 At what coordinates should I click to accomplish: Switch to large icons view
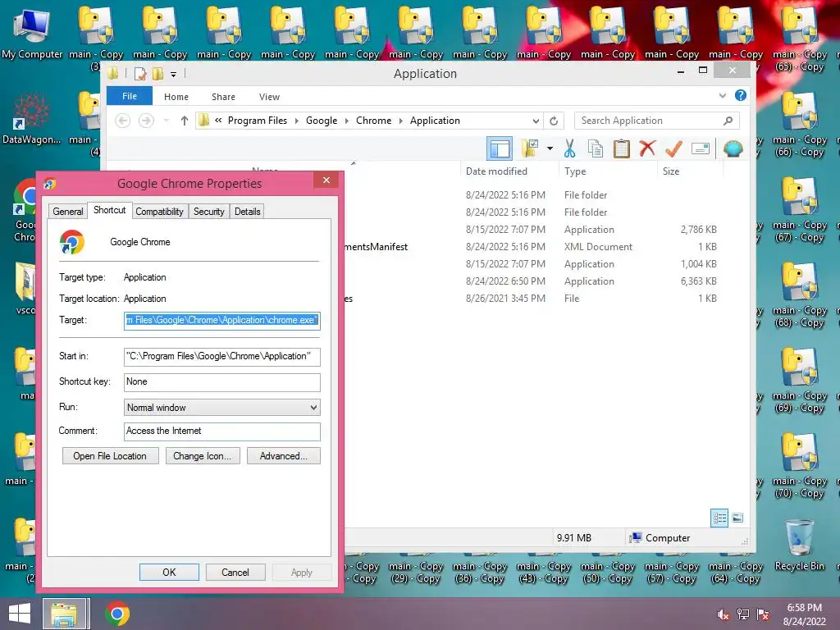pos(737,518)
